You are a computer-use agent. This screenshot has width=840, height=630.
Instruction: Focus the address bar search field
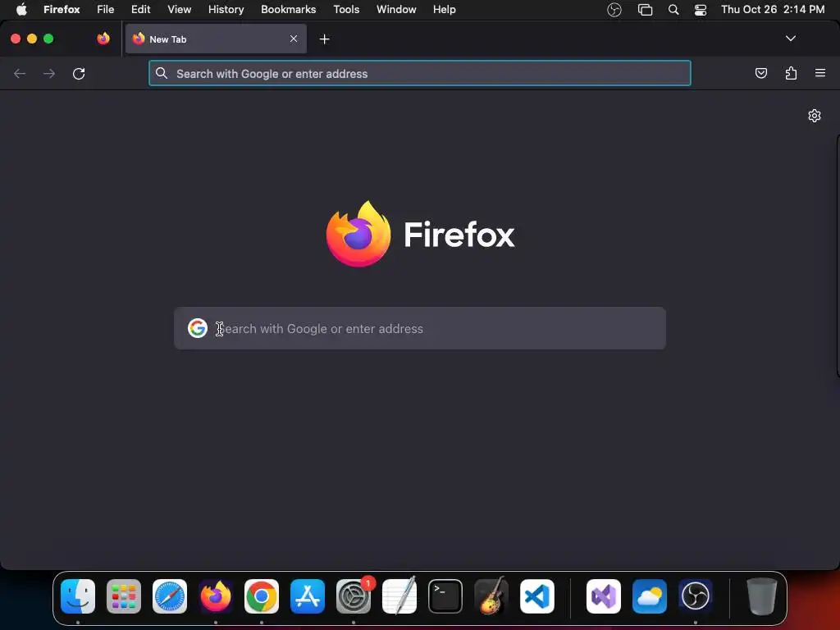420,73
